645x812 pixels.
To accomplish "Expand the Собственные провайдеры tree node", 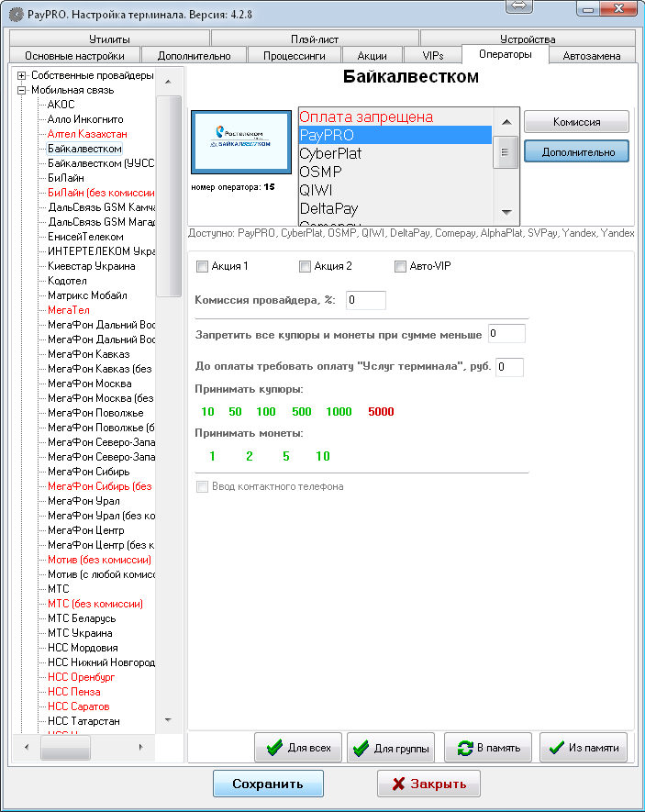I will (x=22, y=75).
